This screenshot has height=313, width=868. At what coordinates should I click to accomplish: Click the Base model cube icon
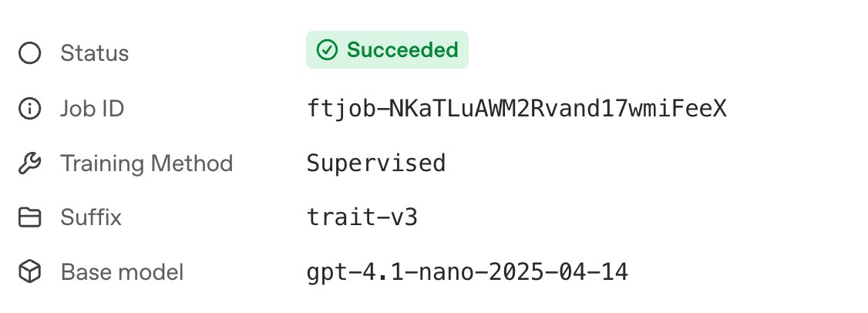click(29, 272)
